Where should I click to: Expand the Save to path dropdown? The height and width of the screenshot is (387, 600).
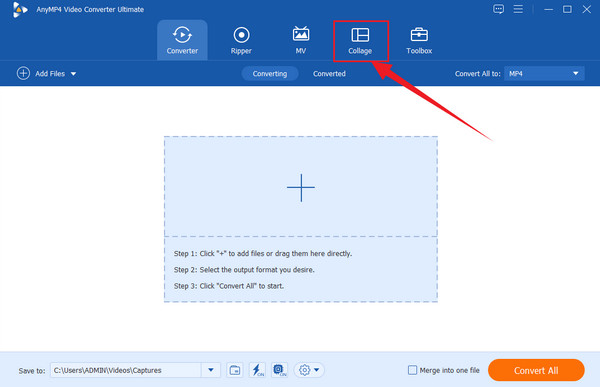pos(211,370)
